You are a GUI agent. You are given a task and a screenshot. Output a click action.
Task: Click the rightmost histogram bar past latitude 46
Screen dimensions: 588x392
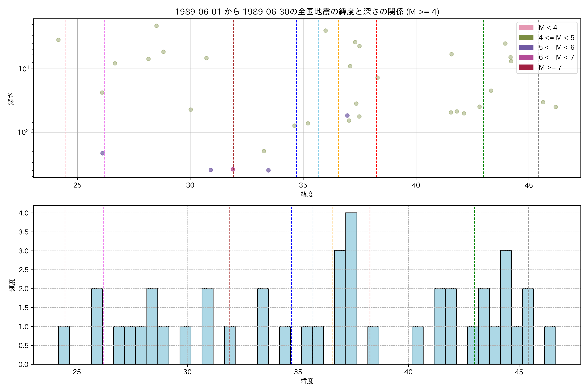pyautogui.click(x=550, y=345)
